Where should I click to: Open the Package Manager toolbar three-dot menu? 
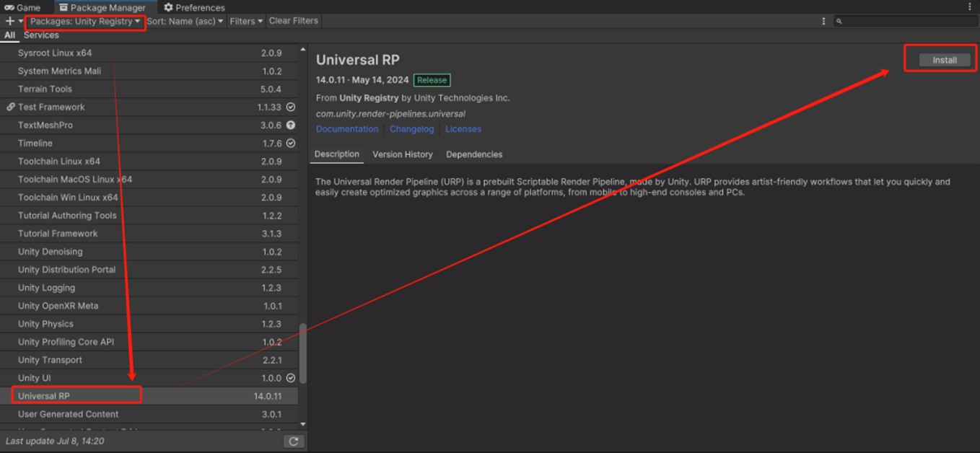coord(823,22)
